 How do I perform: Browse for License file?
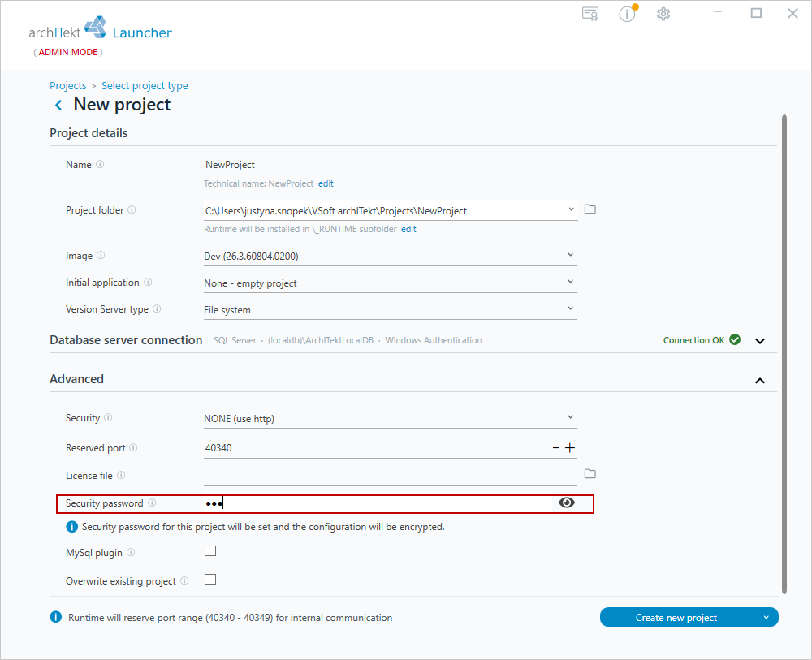(x=590, y=473)
